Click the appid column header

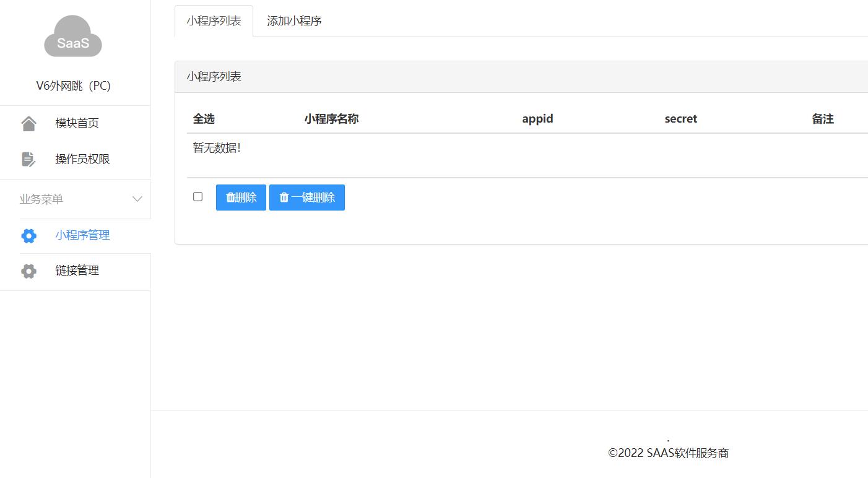(x=537, y=119)
